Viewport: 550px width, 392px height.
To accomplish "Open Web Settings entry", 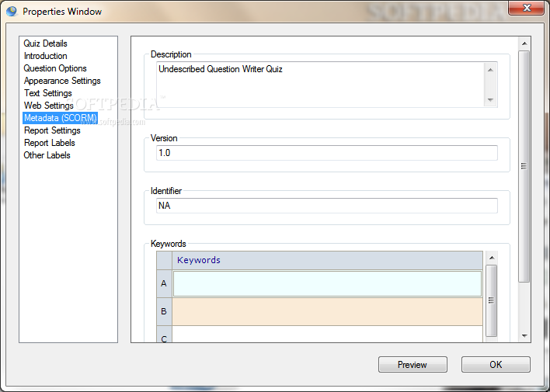I will [x=48, y=106].
